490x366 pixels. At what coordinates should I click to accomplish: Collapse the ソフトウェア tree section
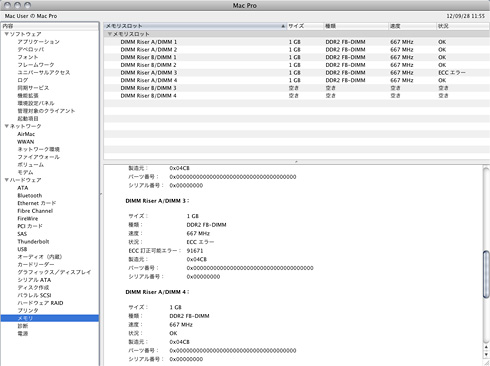point(6,34)
